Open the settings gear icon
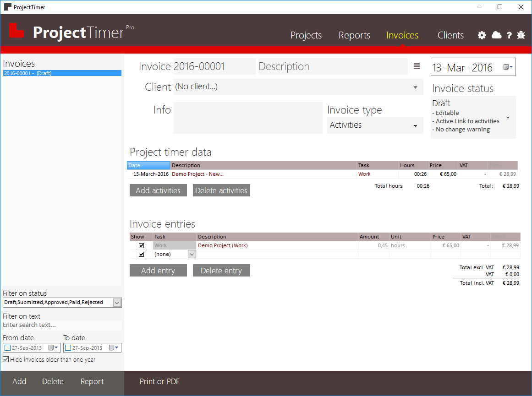Viewport: 532px width, 396px height. (x=482, y=35)
